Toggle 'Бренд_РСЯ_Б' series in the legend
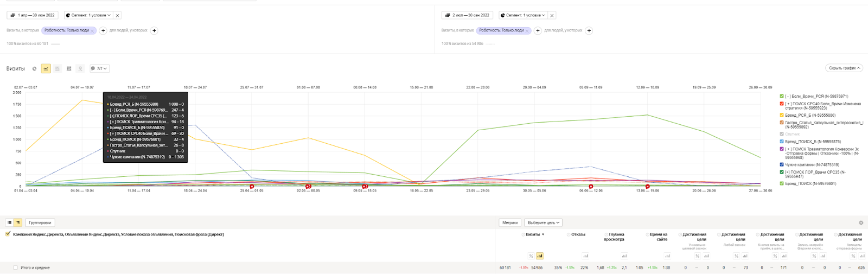This screenshot has width=868, height=274. click(782, 115)
